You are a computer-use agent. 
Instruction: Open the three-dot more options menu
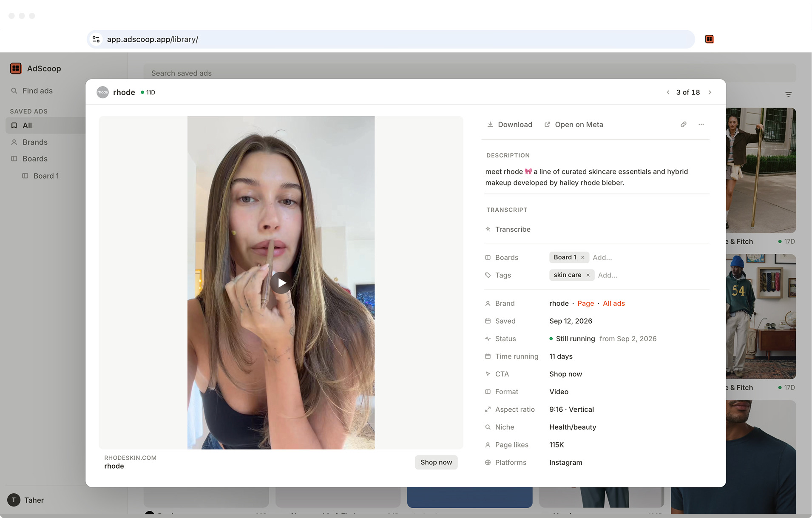pyautogui.click(x=701, y=125)
